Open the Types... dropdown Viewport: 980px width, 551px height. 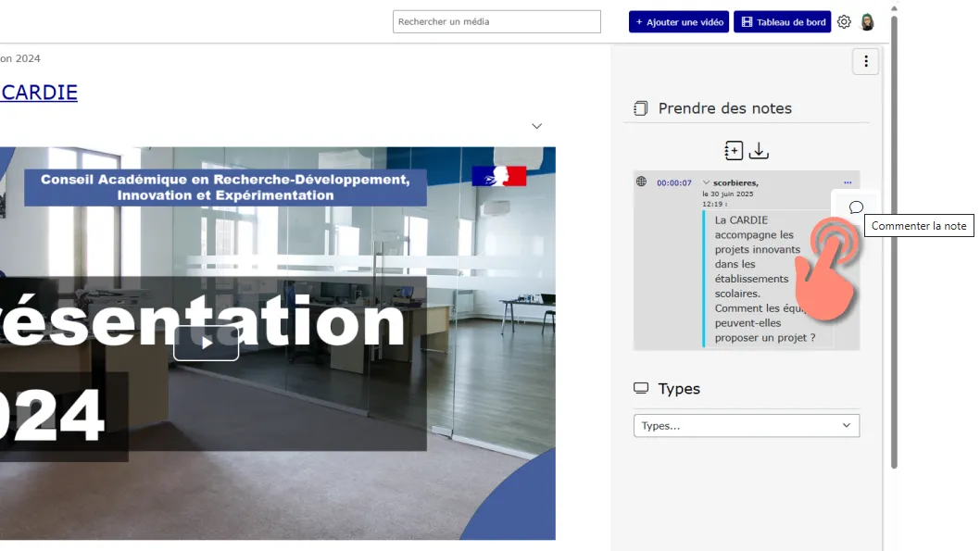747,425
